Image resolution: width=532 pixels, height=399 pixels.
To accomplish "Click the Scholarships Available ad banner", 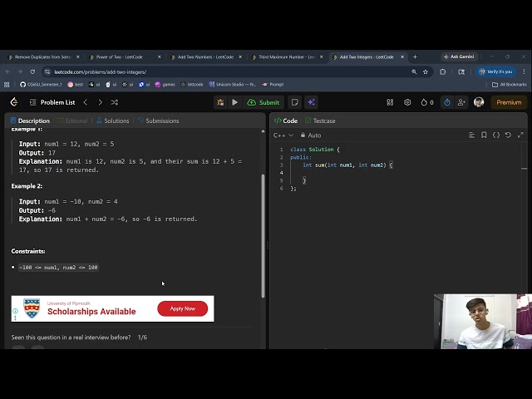I will coord(113,308).
